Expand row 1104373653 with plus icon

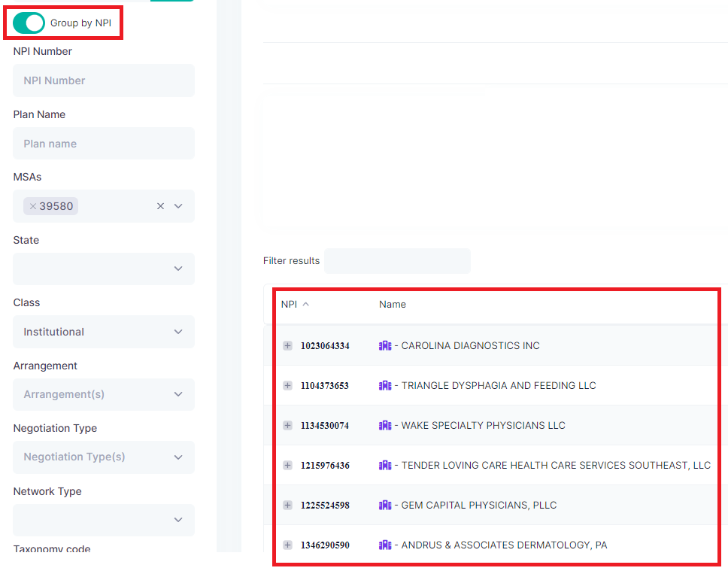click(x=288, y=385)
